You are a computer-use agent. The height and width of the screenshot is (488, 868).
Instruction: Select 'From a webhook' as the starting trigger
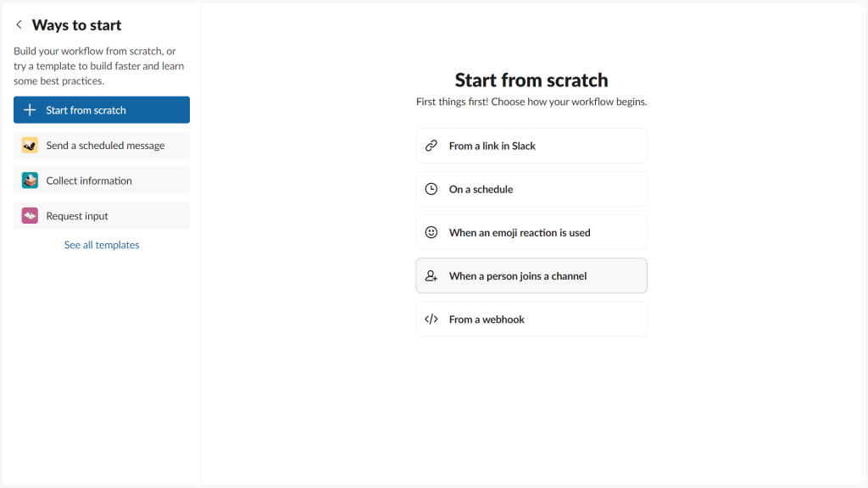[531, 319]
